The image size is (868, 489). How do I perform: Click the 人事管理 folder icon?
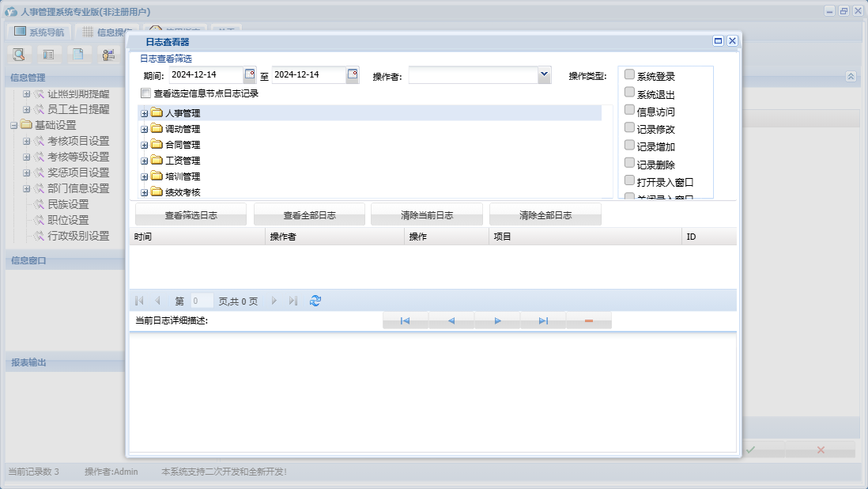157,112
